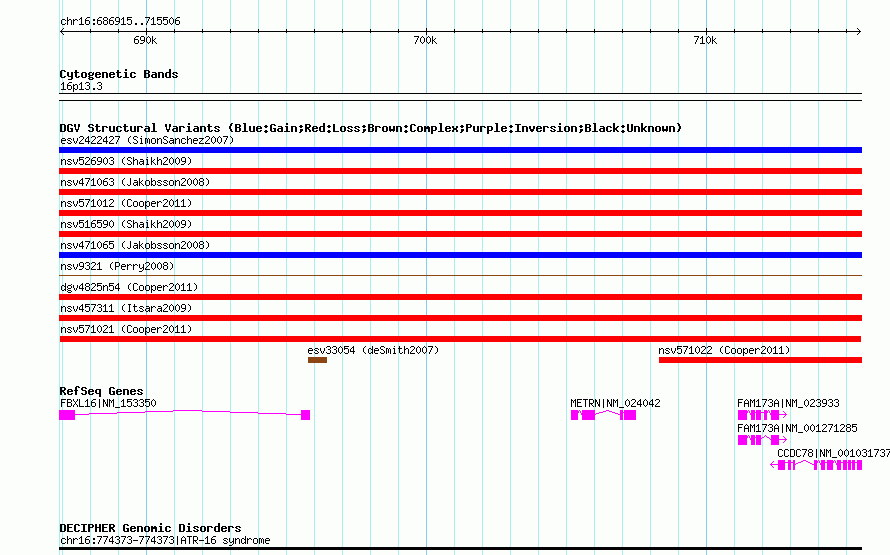
Task: Click the FBXL16 gene glyph
Action: coord(184,415)
